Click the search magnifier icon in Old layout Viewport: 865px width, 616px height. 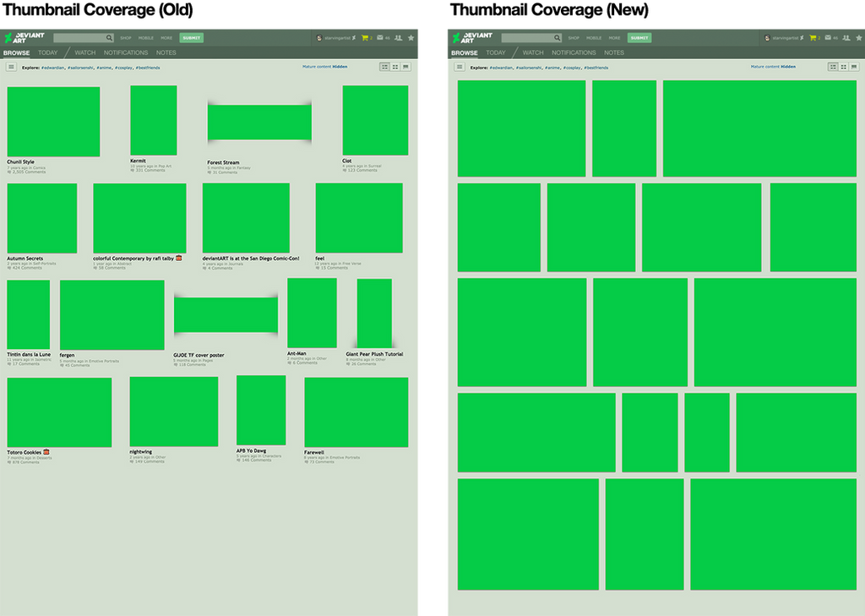tap(109, 37)
